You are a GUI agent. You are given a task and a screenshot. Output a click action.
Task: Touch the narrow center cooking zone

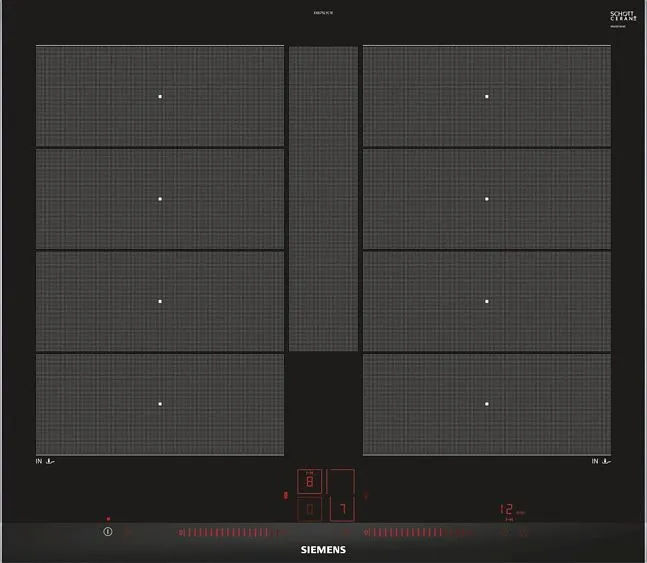click(x=323, y=198)
